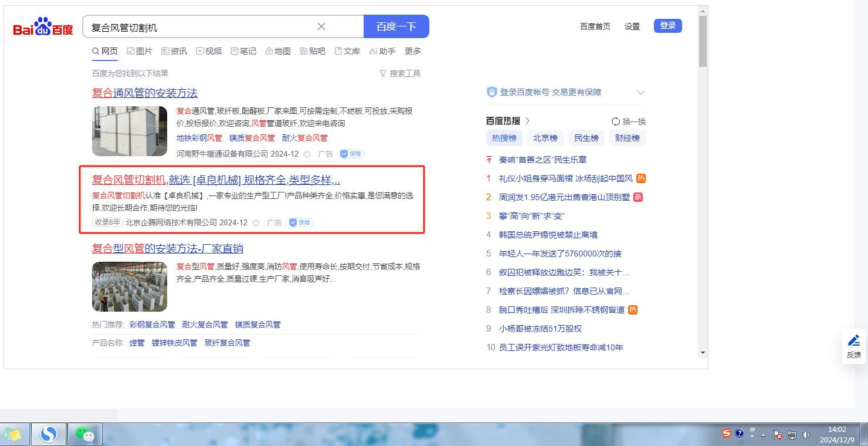Click the Sogou input method tray icon
Viewport: 868px width, 446px height.
[727, 434]
